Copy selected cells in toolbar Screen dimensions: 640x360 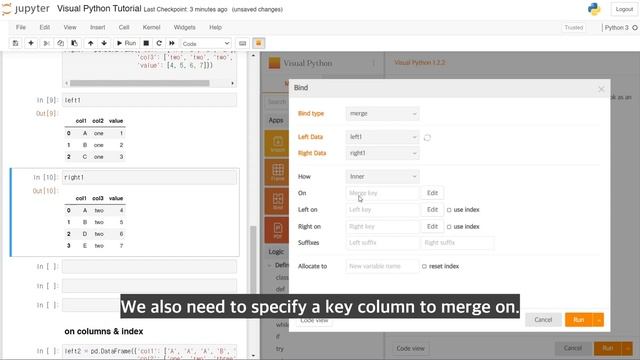click(x=60, y=43)
